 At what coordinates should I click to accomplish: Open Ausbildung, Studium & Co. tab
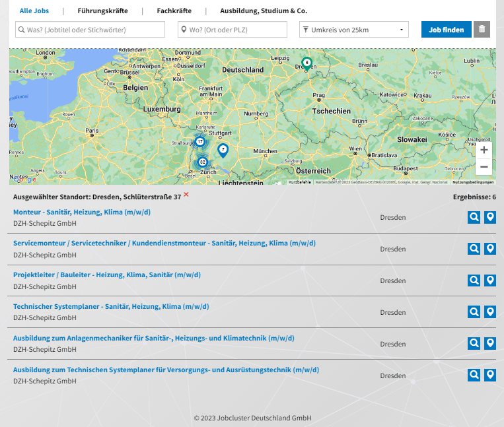coord(264,11)
